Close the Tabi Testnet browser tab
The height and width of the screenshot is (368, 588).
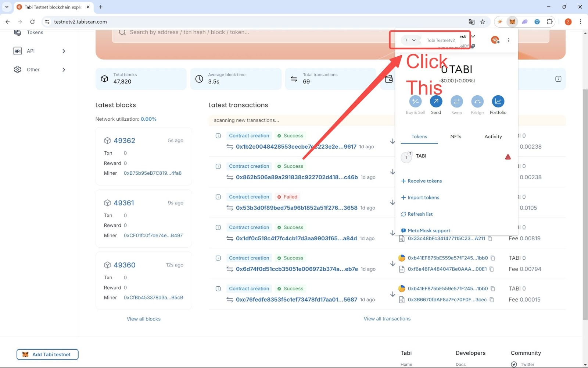pos(88,7)
